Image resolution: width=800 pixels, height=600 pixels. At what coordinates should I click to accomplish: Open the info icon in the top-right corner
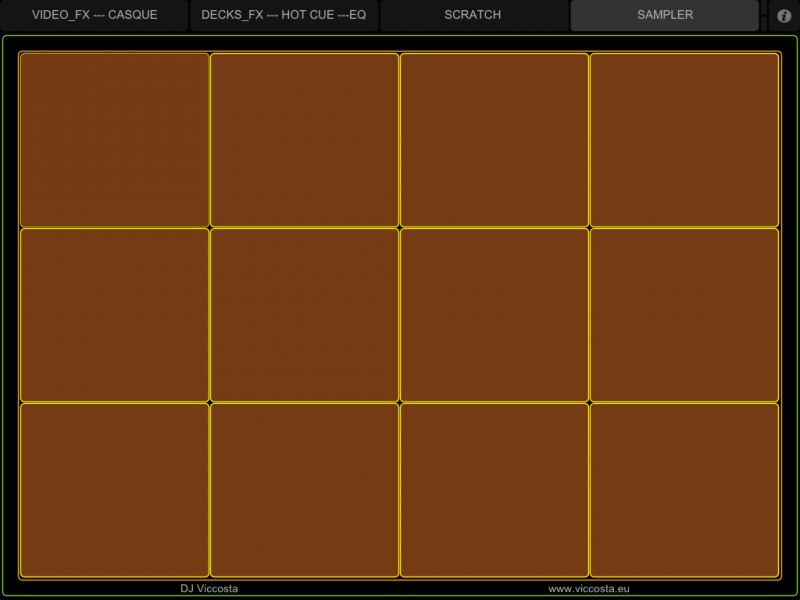tap(784, 16)
